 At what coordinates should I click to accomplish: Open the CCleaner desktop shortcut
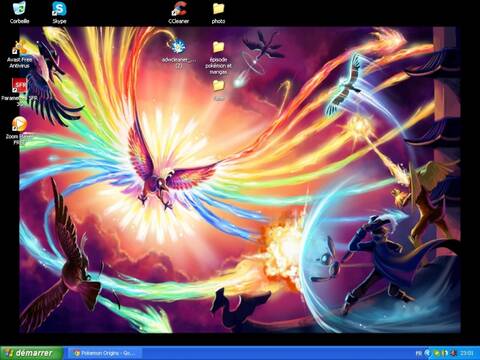pos(179,13)
